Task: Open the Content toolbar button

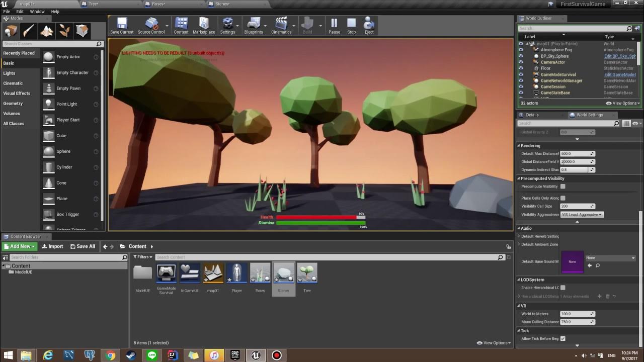Action: pos(181,26)
